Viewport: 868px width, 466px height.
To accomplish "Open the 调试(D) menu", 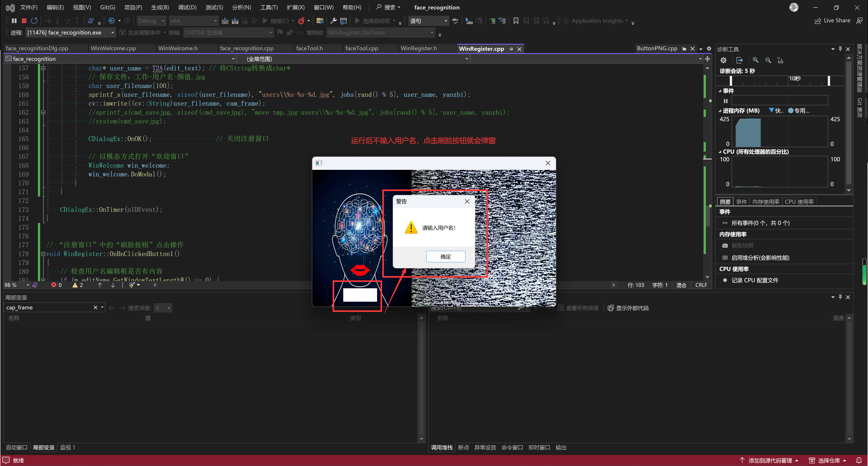I will [x=187, y=7].
